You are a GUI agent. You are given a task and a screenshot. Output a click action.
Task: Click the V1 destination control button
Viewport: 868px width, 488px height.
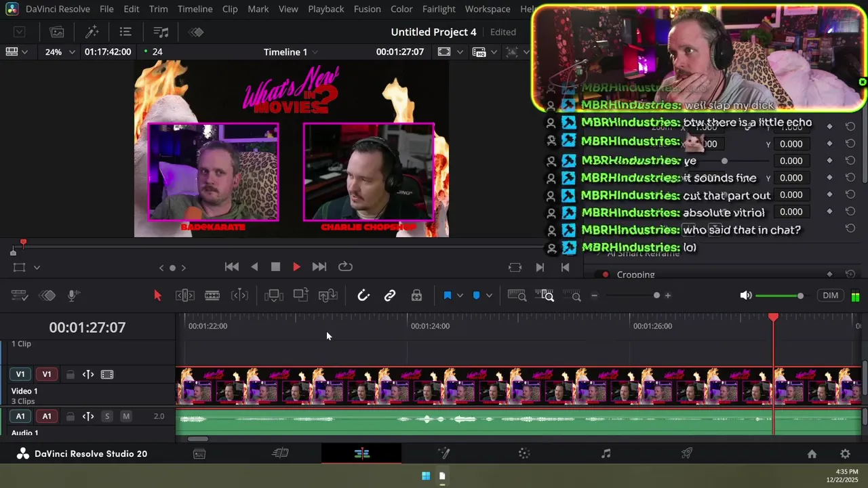20,374
